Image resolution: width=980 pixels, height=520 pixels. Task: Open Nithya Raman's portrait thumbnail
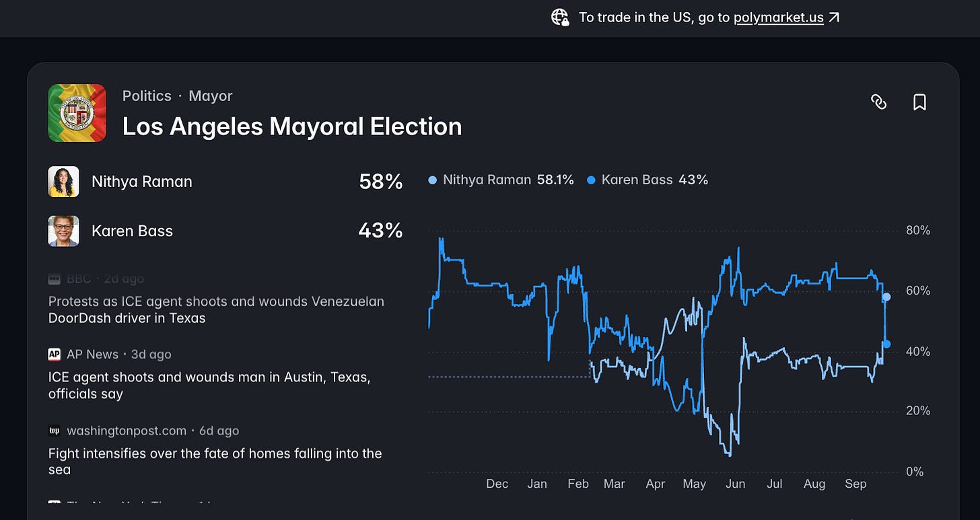[x=64, y=182]
